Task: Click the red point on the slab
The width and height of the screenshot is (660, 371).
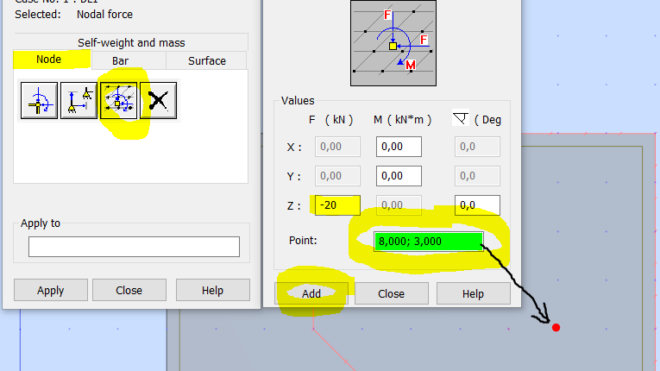Action: [x=556, y=327]
